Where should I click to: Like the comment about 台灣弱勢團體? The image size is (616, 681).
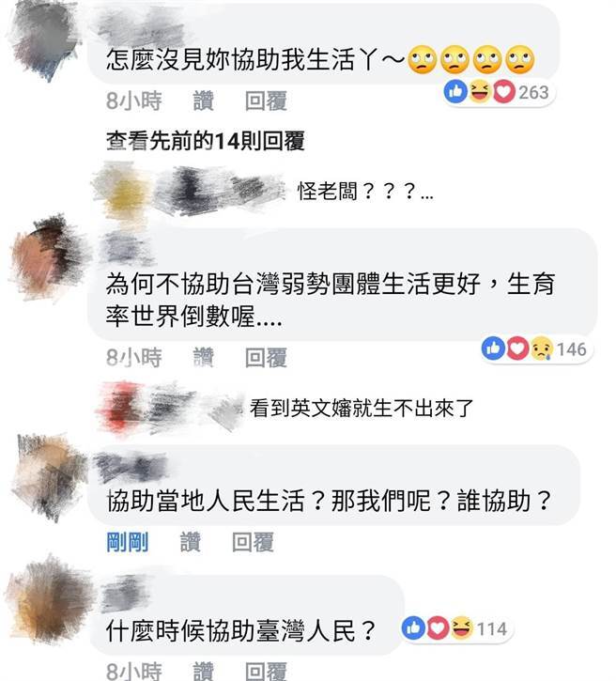[x=203, y=357]
